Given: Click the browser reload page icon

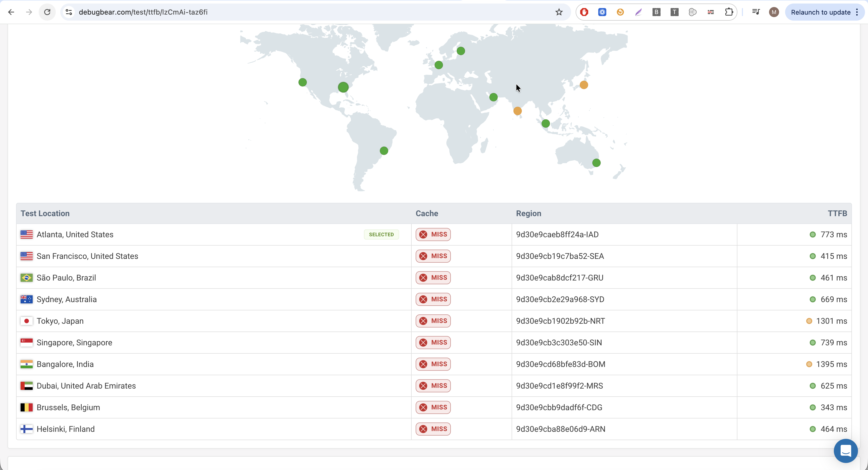Looking at the screenshot, I should click(x=47, y=12).
